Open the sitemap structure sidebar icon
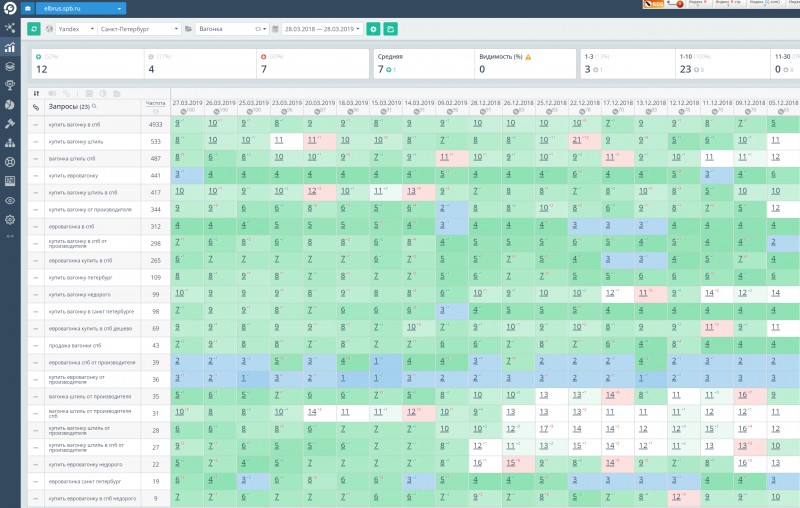800x508 pixels. pyautogui.click(x=10, y=143)
